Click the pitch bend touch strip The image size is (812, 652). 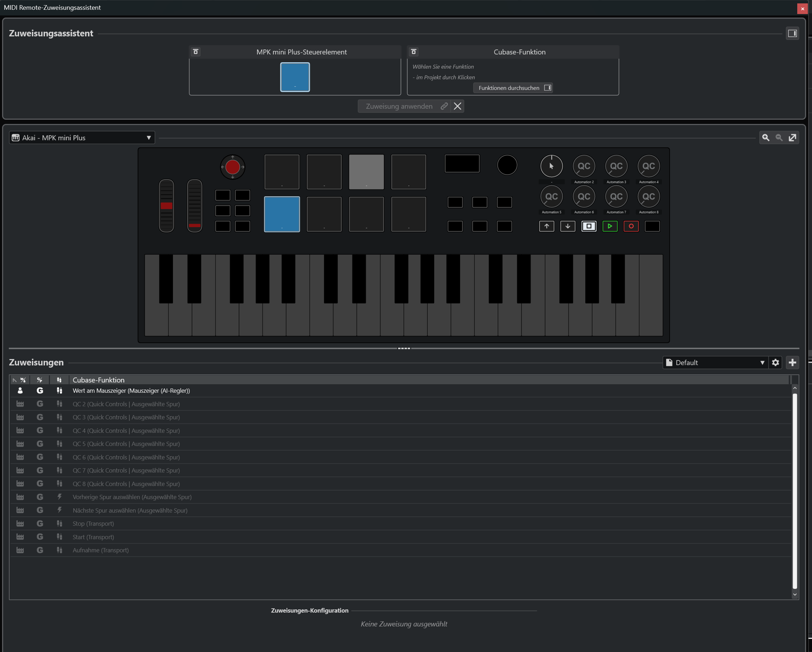pos(166,206)
